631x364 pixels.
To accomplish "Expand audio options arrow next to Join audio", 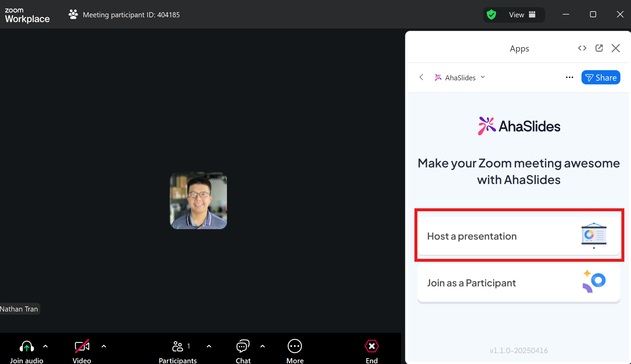I will [45, 346].
